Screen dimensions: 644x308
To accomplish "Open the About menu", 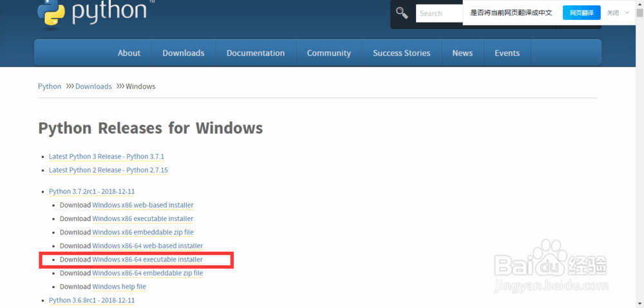I will (129, 53).
